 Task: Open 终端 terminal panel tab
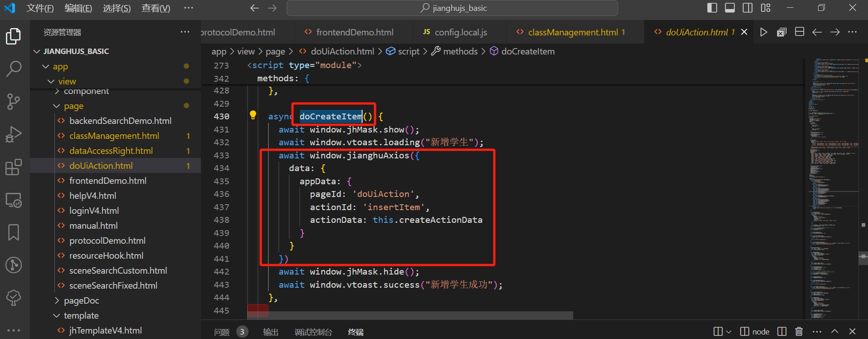click(x=356, y=332)
